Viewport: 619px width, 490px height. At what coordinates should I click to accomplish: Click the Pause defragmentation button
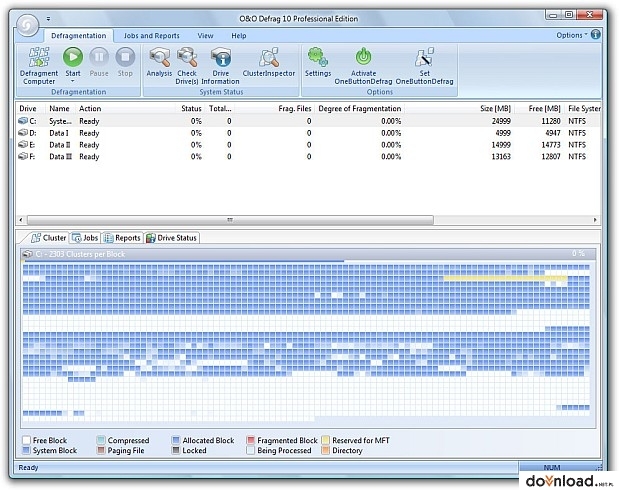pyautogui.click(x=99, y=57)
